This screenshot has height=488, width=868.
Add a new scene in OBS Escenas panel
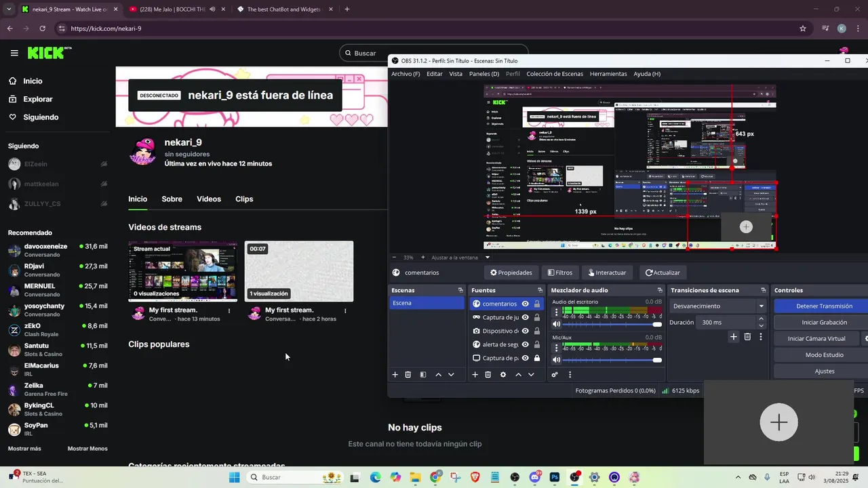395,375
